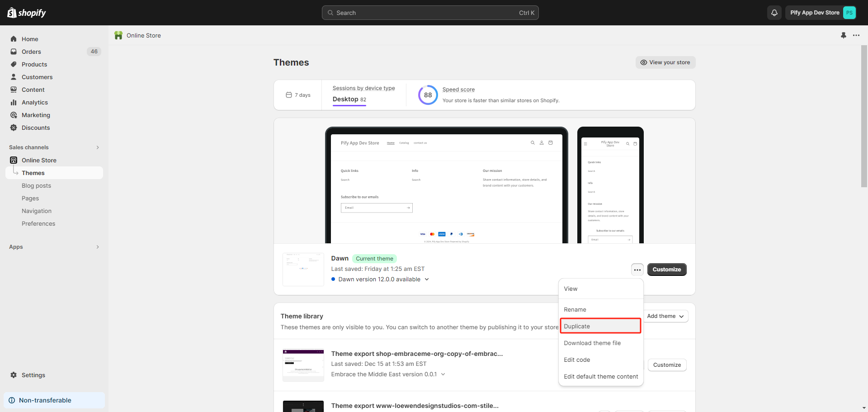Click into the Search field

click(x=430, y=13)
